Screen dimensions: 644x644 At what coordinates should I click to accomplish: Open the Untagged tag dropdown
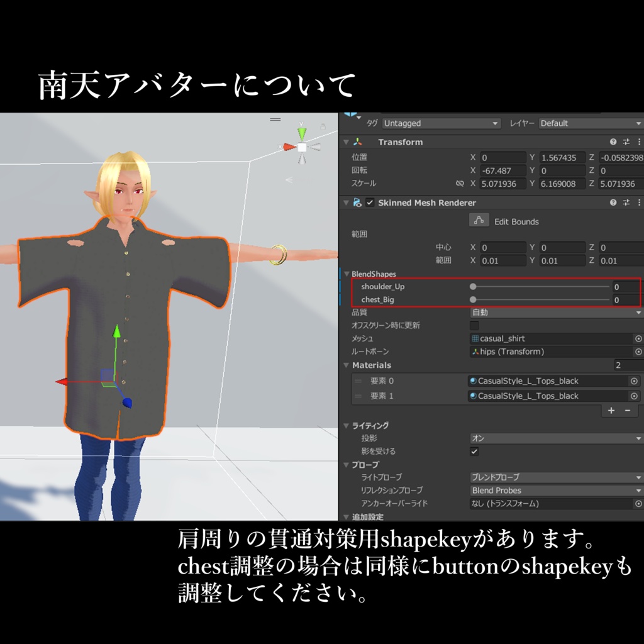click(441, 123)
